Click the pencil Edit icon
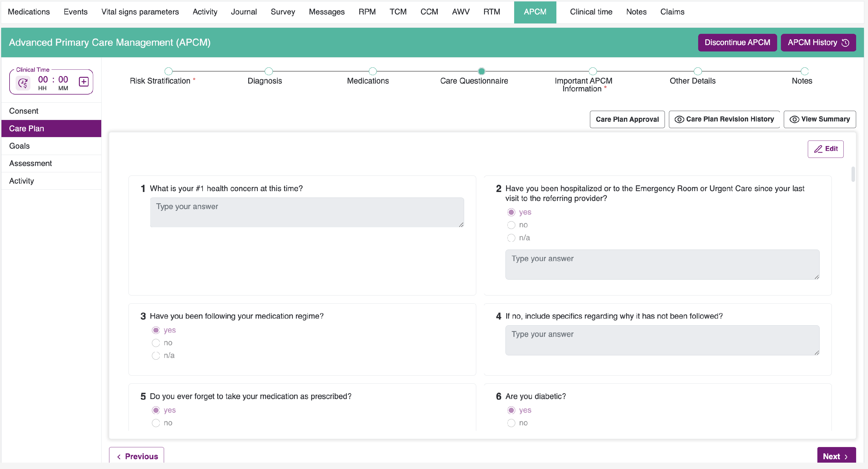Image resolution: width=868 pixels, height=469 pixels. (x=818, y=149)
